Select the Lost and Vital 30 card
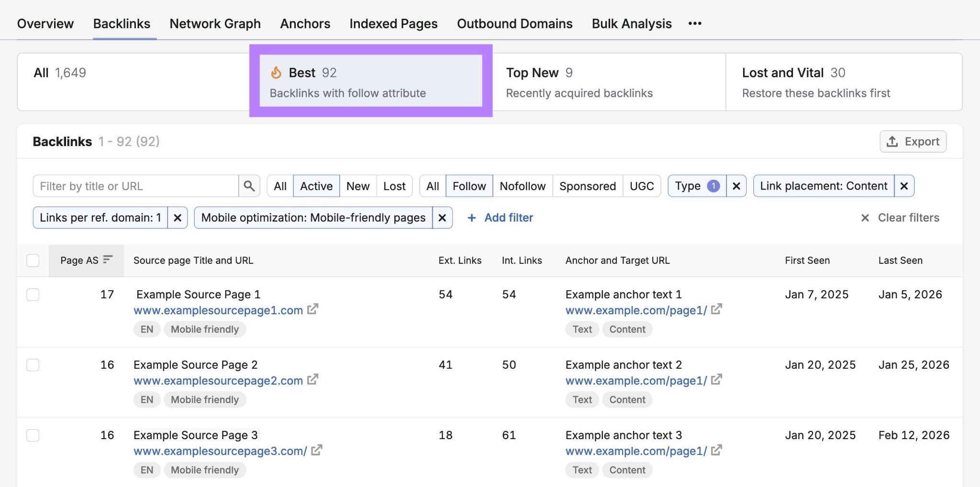This screenshot has height=487, width=980. [844, 81]
